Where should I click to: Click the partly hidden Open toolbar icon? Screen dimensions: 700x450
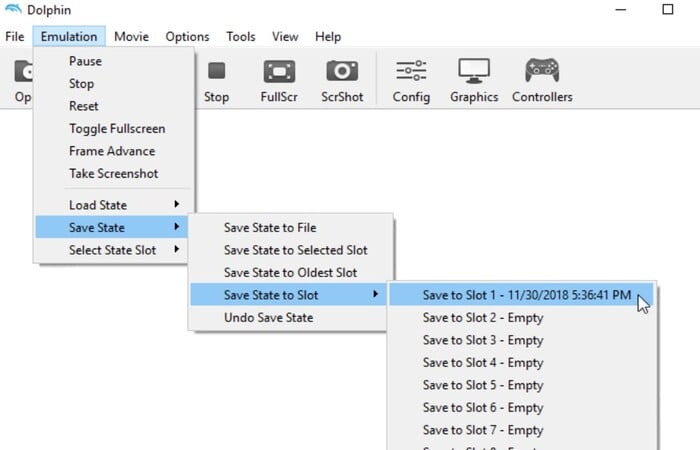click(x=23, y=71)
